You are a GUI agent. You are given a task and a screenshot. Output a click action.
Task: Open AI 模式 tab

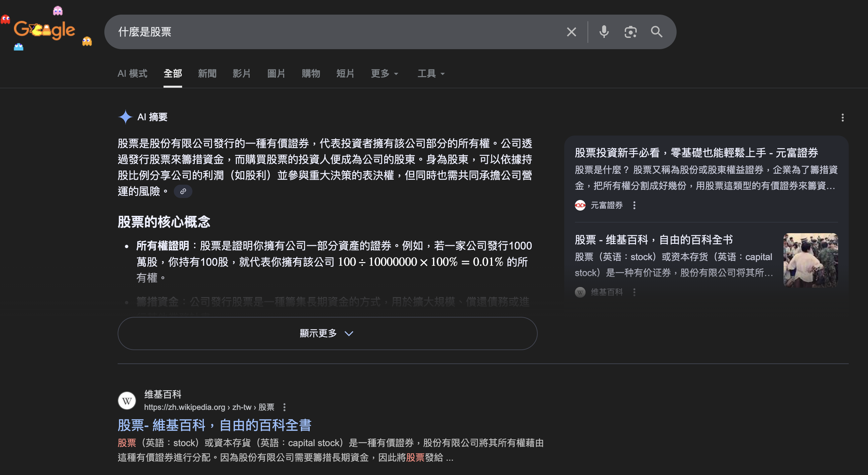click(x=132, y=73)
